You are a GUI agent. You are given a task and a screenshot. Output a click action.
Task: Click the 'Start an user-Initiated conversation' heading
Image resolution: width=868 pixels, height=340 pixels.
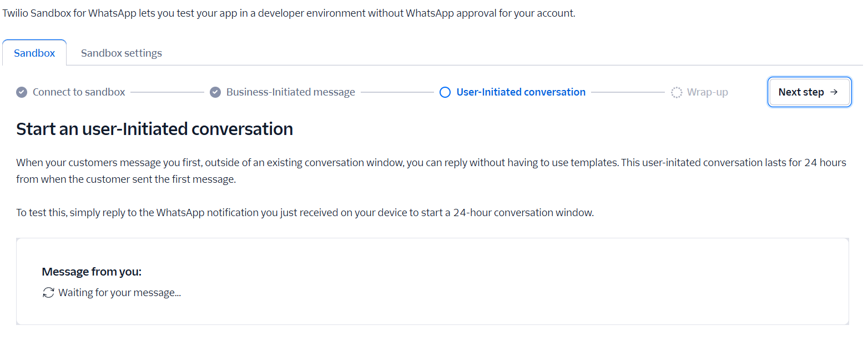(155, 129)
